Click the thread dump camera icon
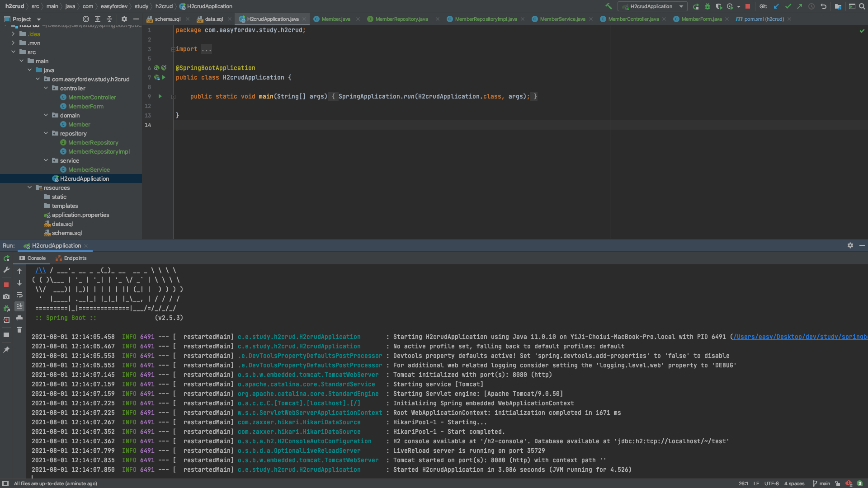Image resolution: width=868 pixels, height=488 pixels. pyautogui.click(x=6, y=296)
